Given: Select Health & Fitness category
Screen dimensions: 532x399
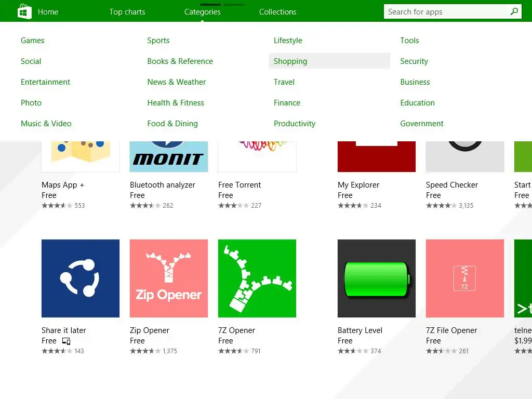Looking at the screenshot, I should (176, 103).
